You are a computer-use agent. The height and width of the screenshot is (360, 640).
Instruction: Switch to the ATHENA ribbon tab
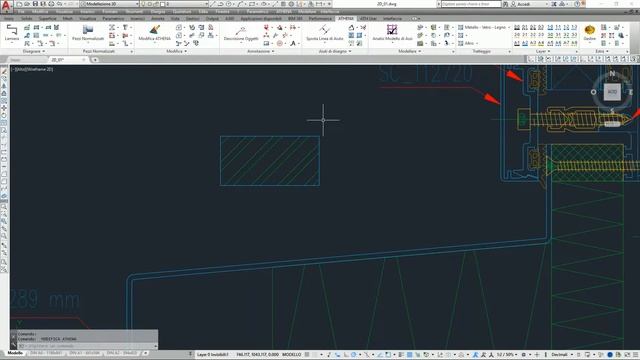(346, 18)
